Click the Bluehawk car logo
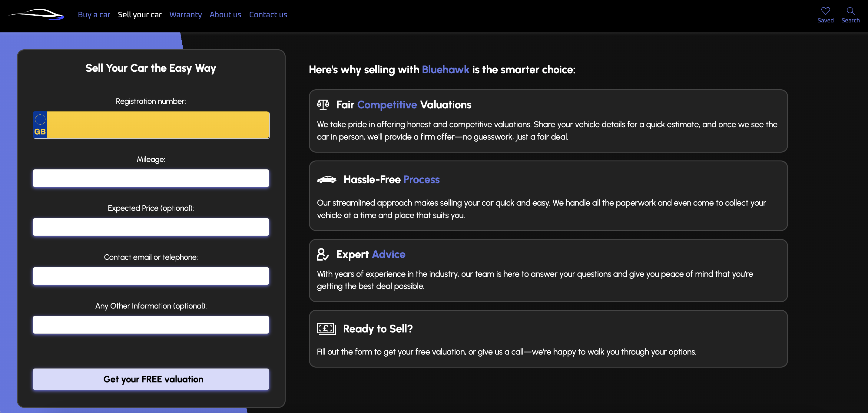The image size is (868, 413). (x=36, y=15)
